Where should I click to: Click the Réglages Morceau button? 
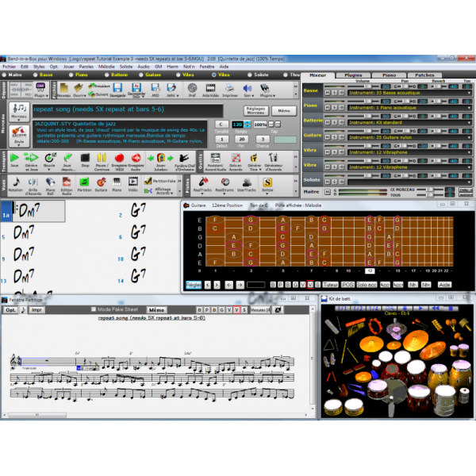coord(255,110)
